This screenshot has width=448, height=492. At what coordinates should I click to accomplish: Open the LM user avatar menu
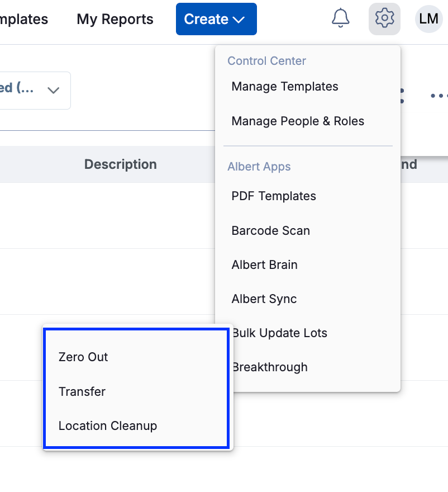click(x=428, y=19)
